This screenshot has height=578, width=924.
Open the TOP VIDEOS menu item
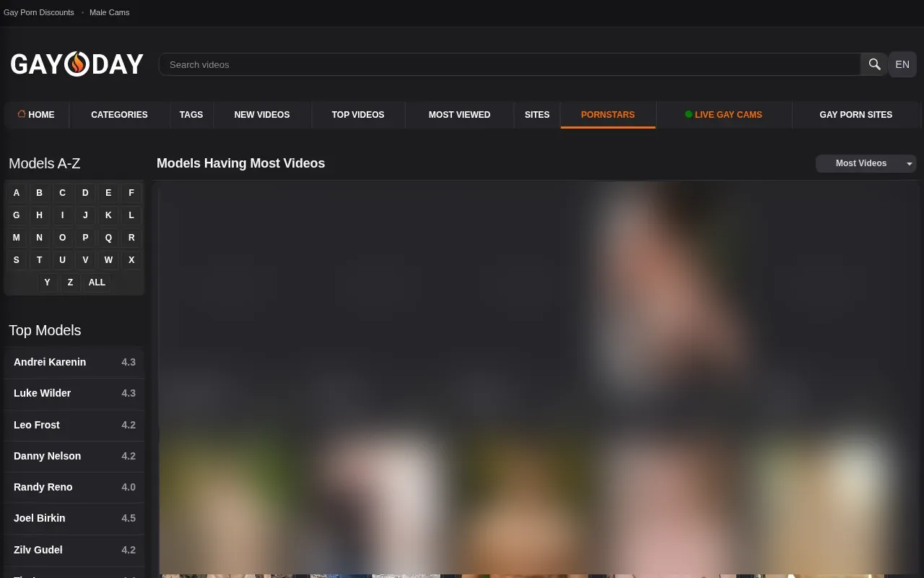tap(358, 115)
